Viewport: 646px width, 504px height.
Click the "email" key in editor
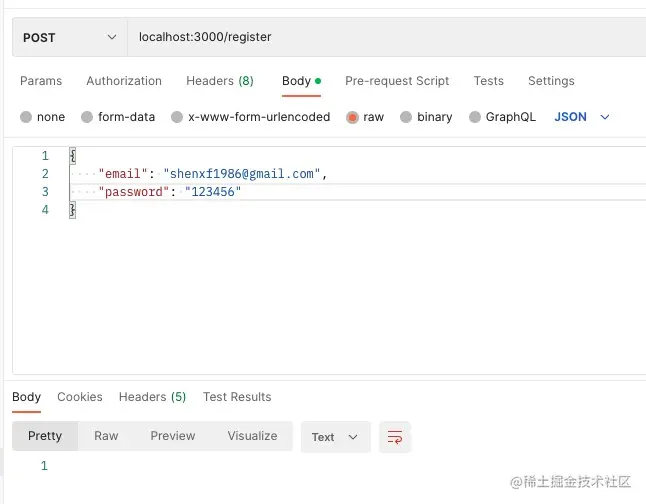[123, 173]
